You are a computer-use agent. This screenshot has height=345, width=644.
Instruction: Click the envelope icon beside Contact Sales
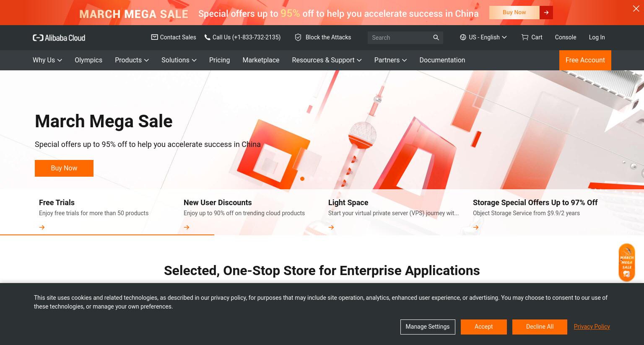click(x=154, y=37)
